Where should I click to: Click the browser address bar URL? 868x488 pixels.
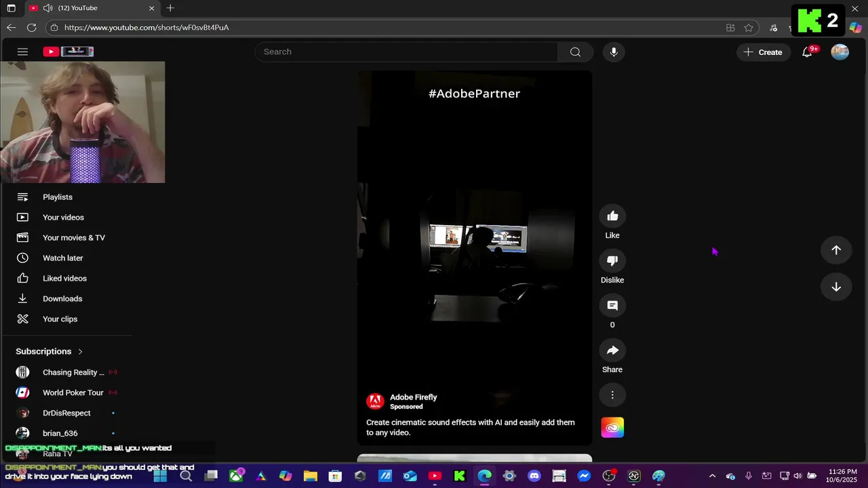[146, 28]
